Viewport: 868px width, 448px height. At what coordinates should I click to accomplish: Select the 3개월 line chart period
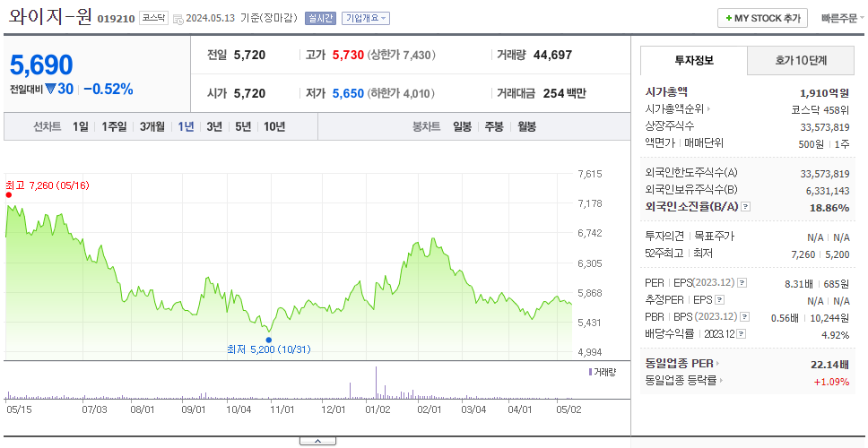tap(152, 126)
